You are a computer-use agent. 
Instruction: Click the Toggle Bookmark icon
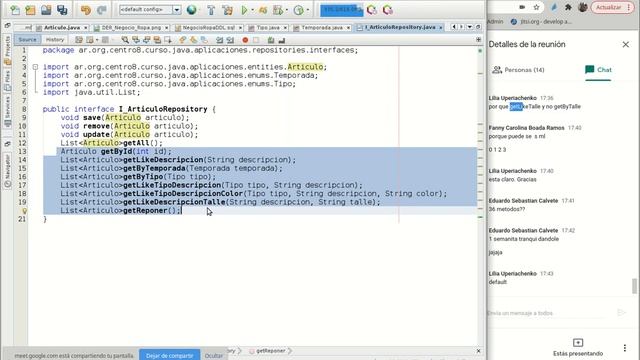pyautogui.click(x=204, y=40)
